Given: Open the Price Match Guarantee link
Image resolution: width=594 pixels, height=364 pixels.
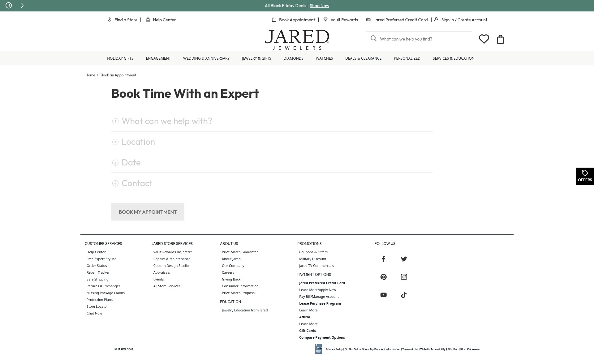Looking at the screenshot, I should click(x=240, y=252).
